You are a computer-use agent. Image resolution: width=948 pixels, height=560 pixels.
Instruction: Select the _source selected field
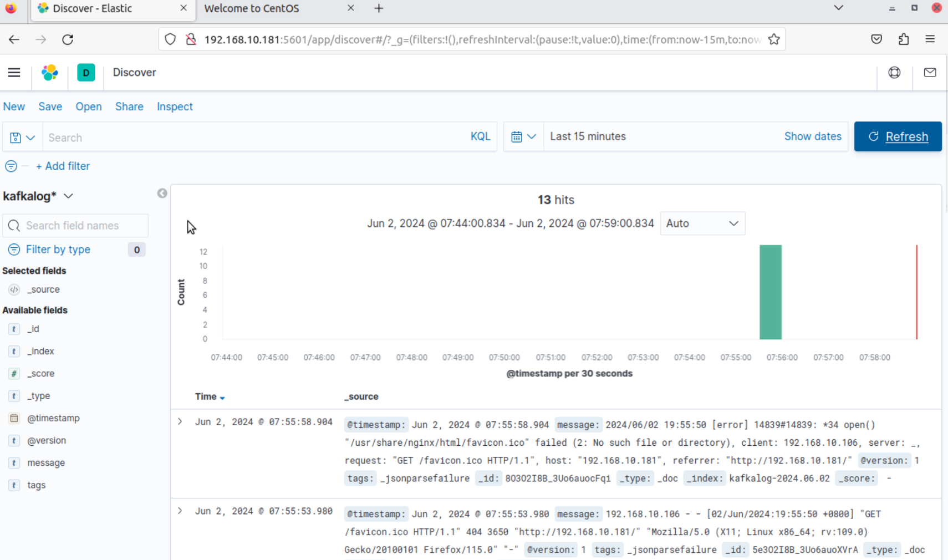pyautogui.click(x=43, y=289)
